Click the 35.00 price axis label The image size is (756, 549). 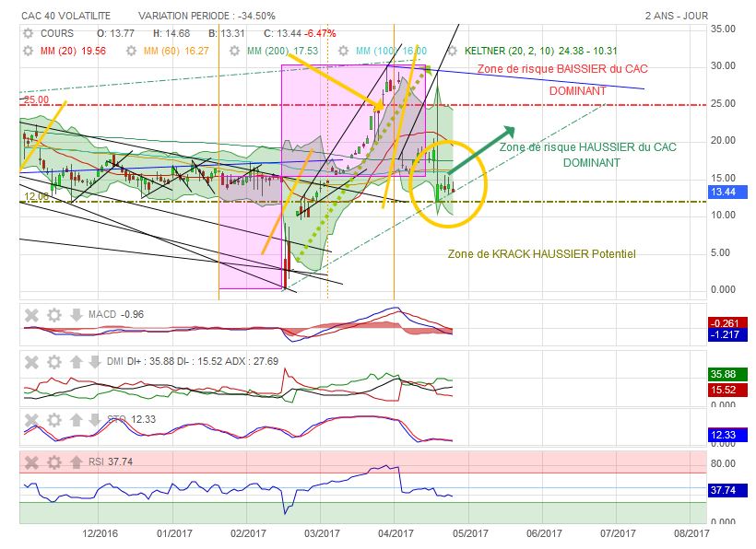723,29
